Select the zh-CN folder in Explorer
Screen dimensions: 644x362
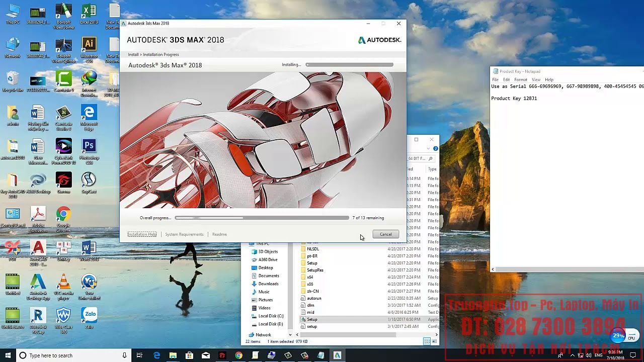pyautogui.click(x=312, y=291)
